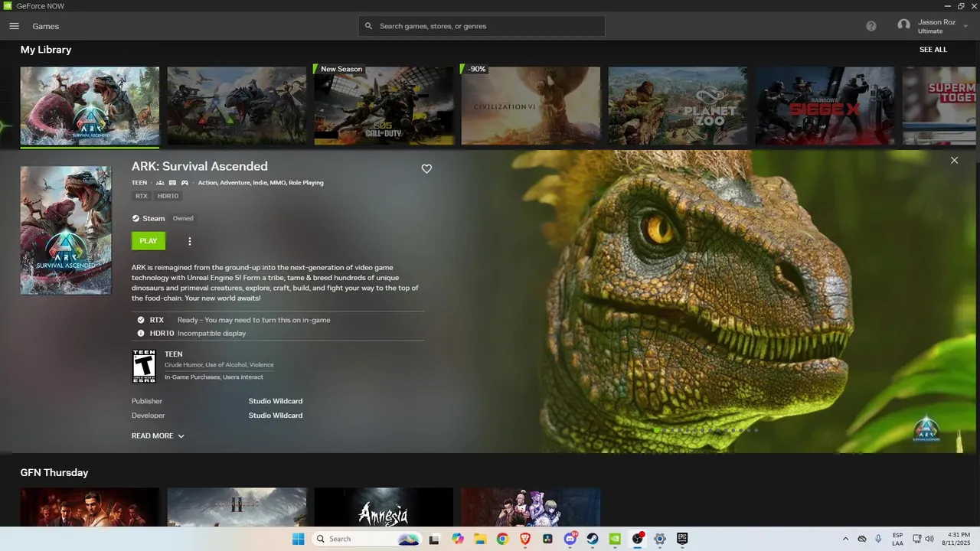The height and width of the screenshot is (551, 980).
Task: Add ARK: Survival Ascended to favorites with heart icon
Action: pos(426,169)
